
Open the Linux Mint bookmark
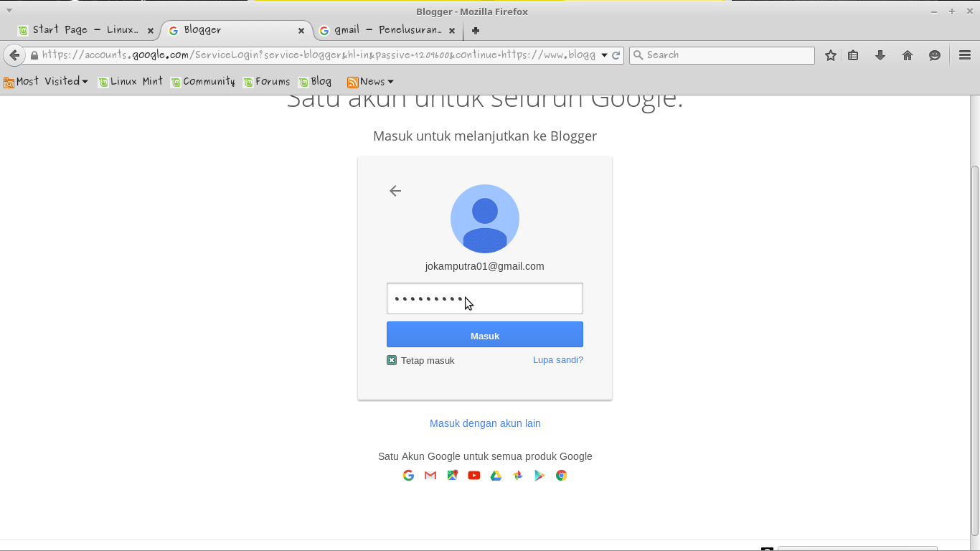point(131,82)
